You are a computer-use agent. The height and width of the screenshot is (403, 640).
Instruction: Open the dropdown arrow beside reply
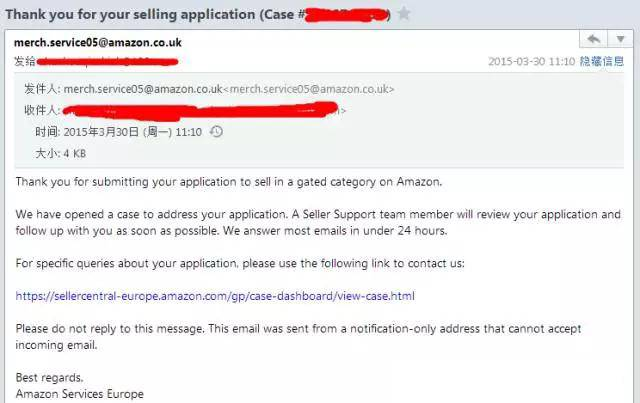[x=620, y=39]
